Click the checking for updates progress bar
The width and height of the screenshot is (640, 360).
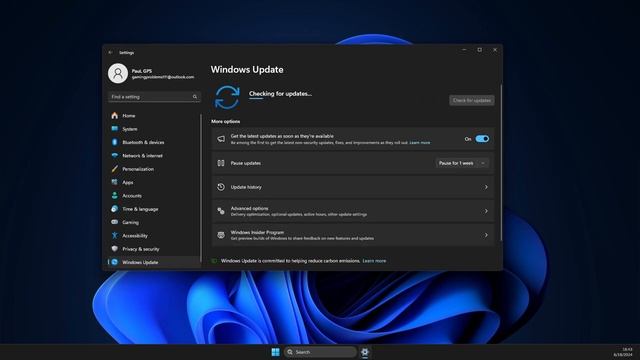click(x=256, y=99)
